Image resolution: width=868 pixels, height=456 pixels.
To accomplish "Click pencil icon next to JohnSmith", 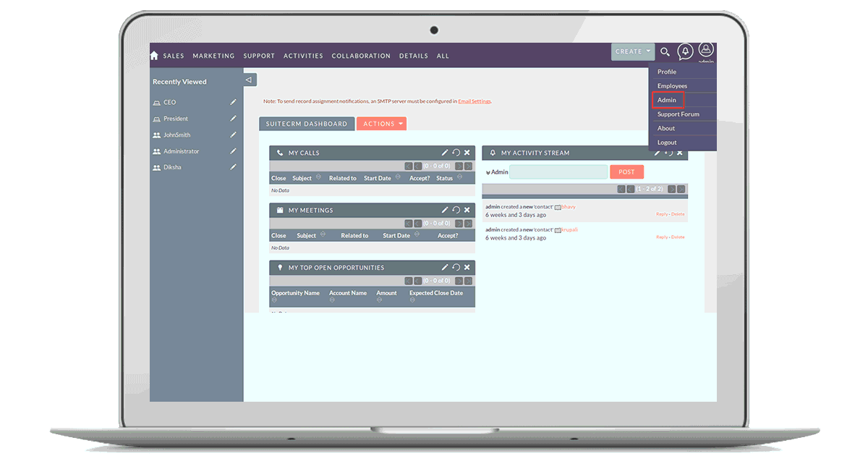I will (x=233, y=135).
